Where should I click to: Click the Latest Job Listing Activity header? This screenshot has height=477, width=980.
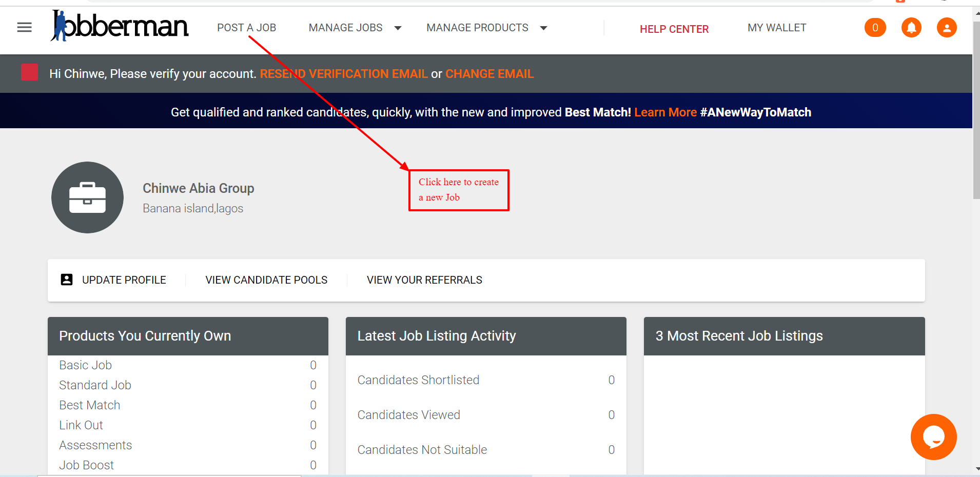click(x=486, y=336)
